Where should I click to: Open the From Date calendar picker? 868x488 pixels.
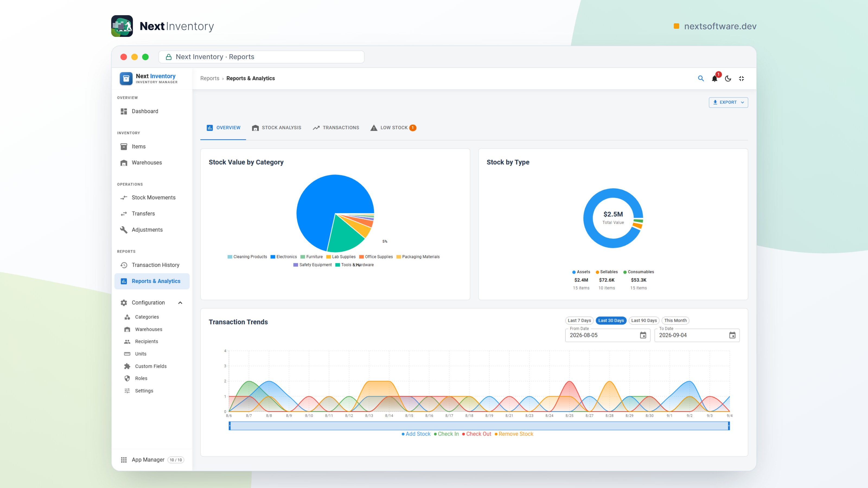[643, 335]
